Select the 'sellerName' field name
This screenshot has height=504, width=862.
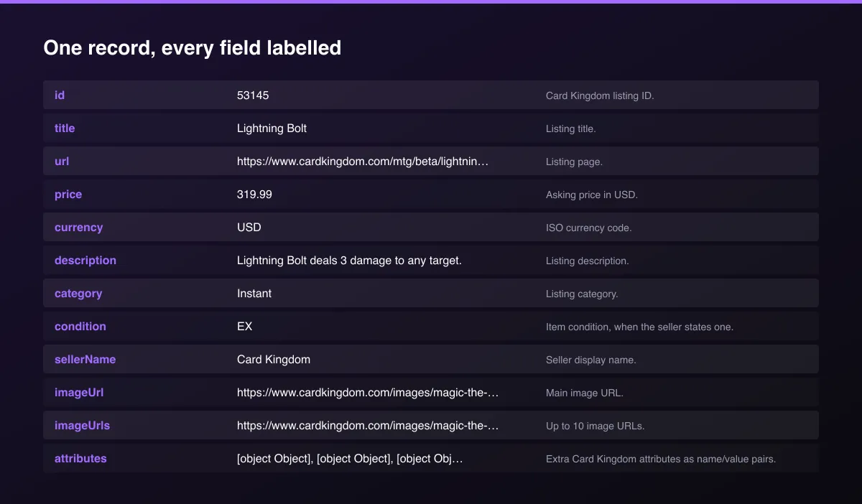(x=85, y=359)
